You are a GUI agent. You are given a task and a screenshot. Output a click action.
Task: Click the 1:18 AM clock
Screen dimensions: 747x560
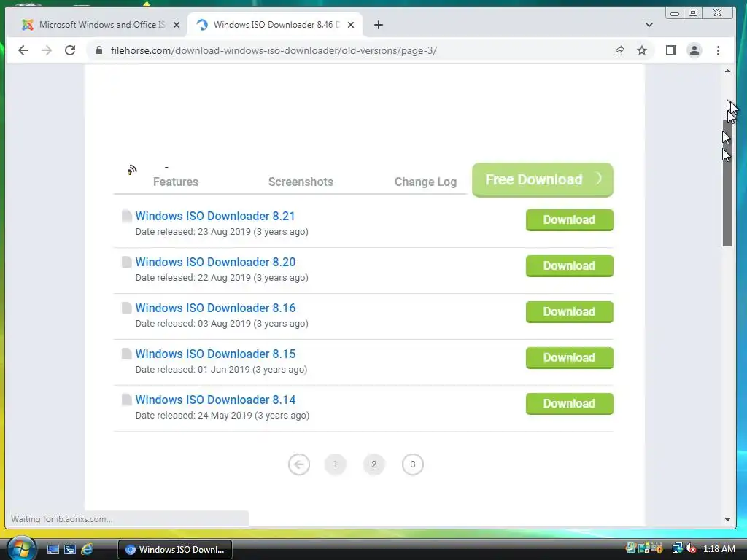click(719, 548)
